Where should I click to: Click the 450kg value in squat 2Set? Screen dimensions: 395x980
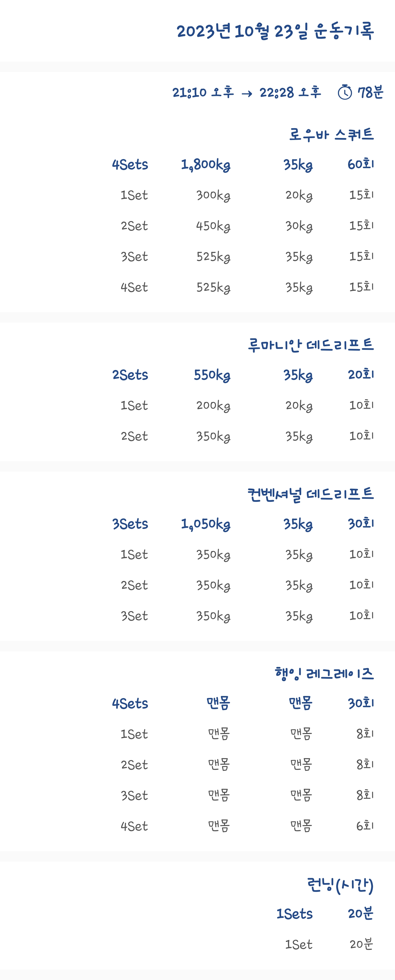pos(213,226)
